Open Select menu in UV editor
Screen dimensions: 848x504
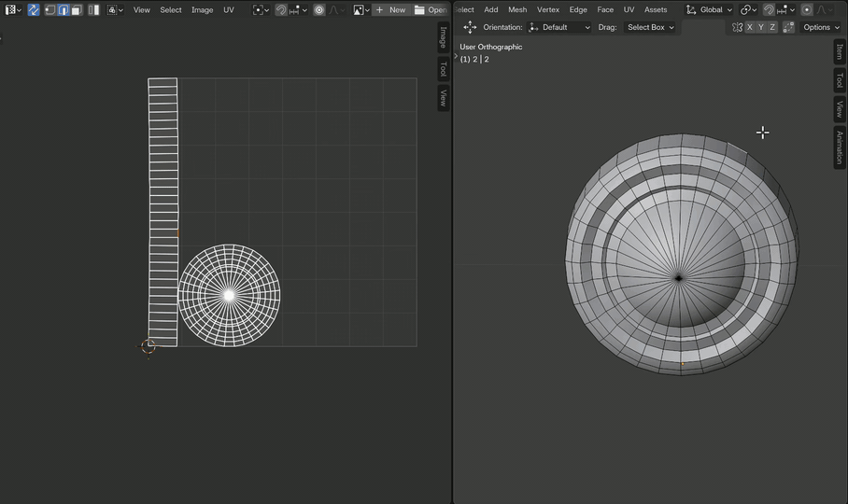pyautogui.click(x=171, y=9)
